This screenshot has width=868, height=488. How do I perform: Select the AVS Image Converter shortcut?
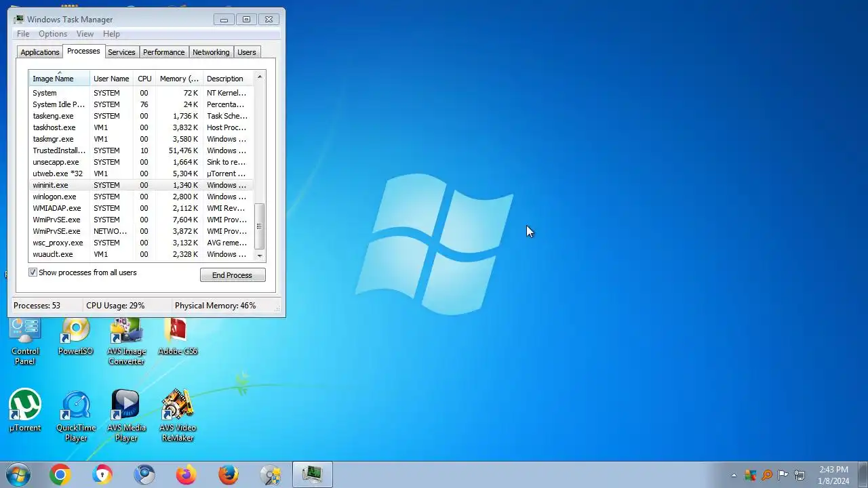[x=126, y=341]
